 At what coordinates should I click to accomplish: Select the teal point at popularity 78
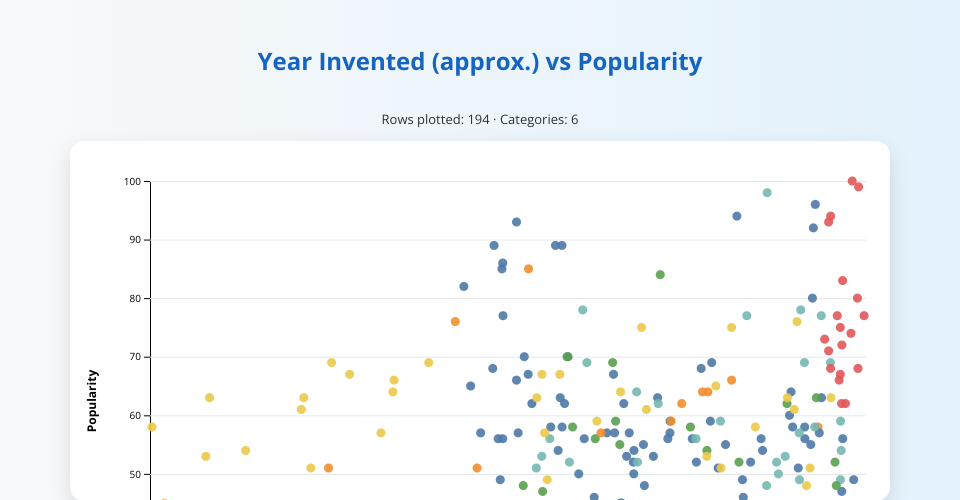pyautogui.click(x=583, y=310)
